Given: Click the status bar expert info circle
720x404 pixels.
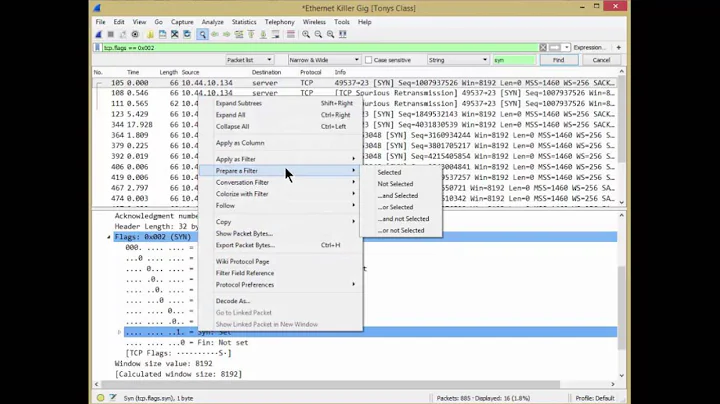Looking at the screenshot, I should tap(100, 398).
